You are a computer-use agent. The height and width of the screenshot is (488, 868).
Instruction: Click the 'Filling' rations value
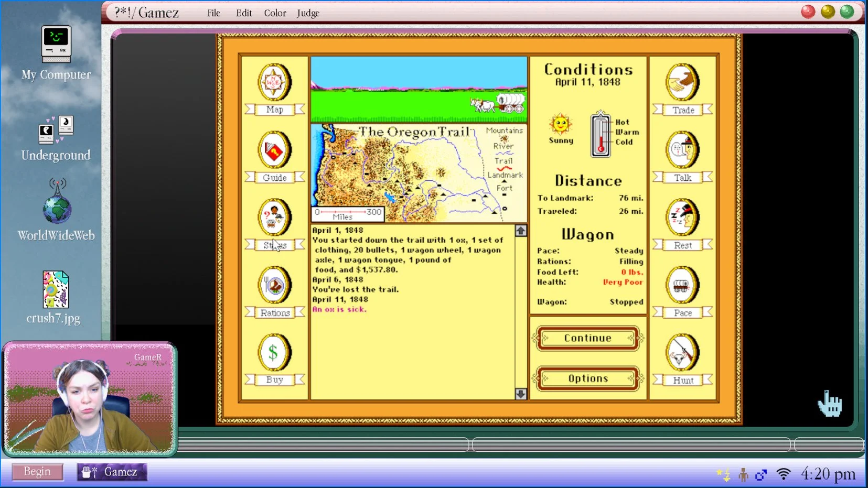[x=631, y=262]
